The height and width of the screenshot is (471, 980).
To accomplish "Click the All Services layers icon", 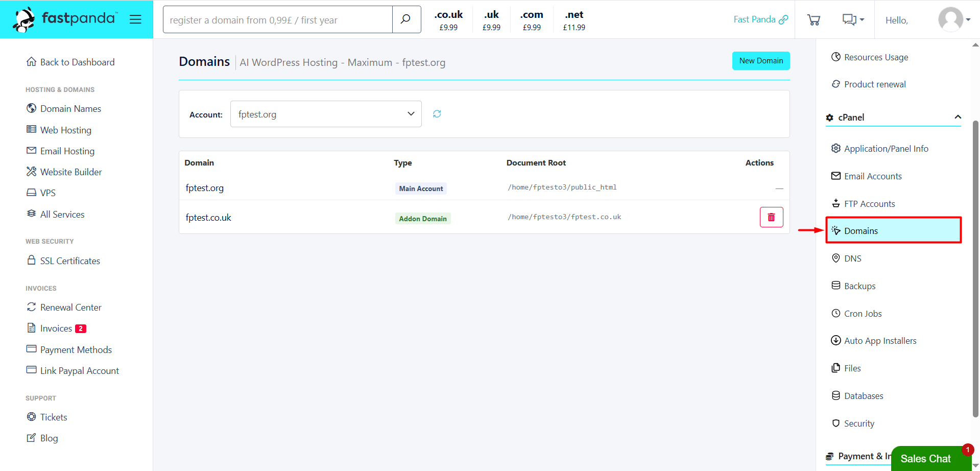I will pos(31,214).
